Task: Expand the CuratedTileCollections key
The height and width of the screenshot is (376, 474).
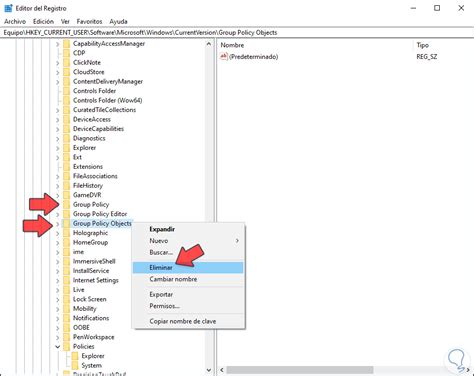Action: [x=57, y=110]
